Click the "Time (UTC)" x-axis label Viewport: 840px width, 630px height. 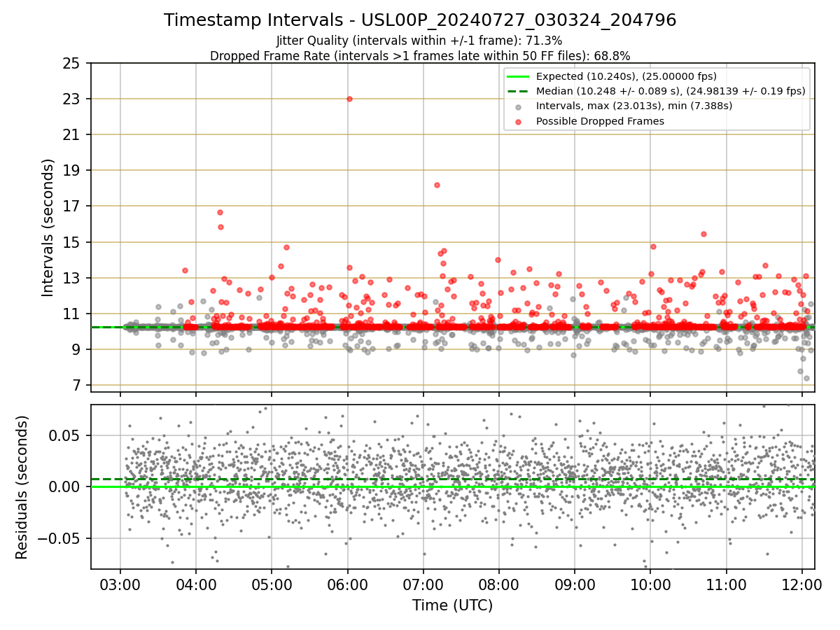tap(452, 605)
